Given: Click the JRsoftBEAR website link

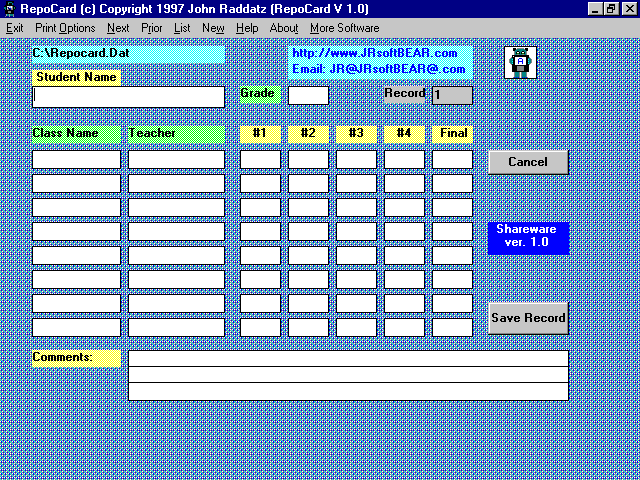Looking at the screenshot, I should tap(375, 53).
